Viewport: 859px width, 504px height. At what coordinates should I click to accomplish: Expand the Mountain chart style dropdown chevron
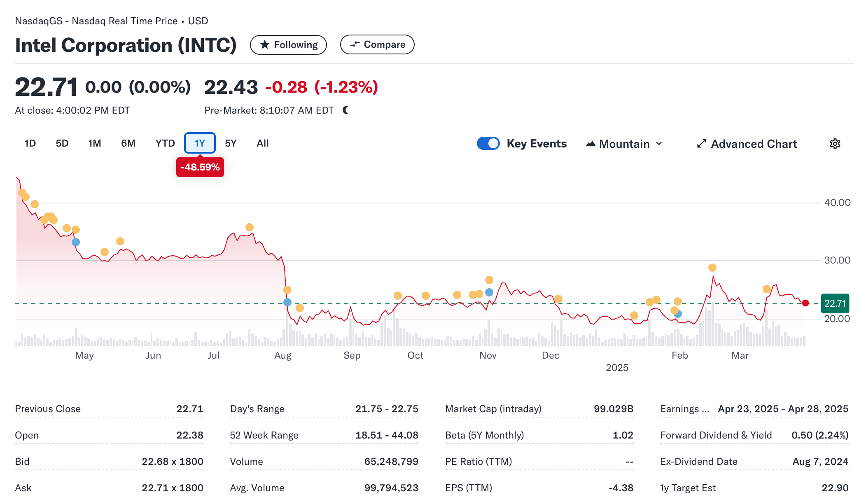[x=659, y=144]
